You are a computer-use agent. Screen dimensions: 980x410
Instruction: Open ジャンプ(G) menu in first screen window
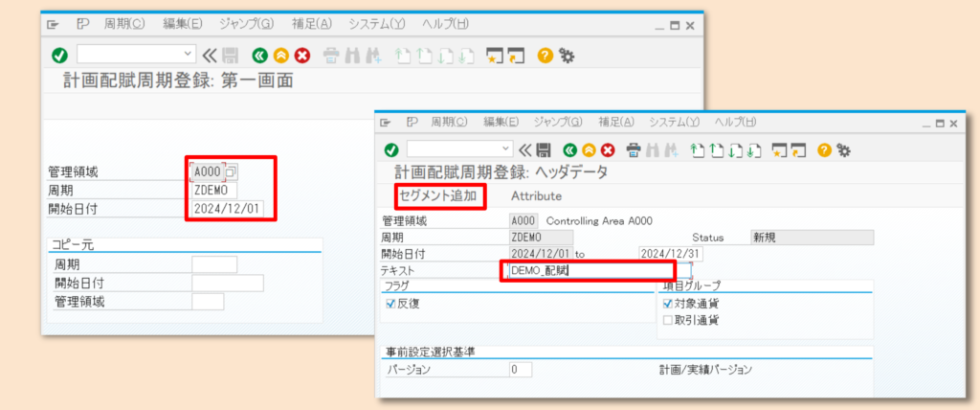(247, 24)
